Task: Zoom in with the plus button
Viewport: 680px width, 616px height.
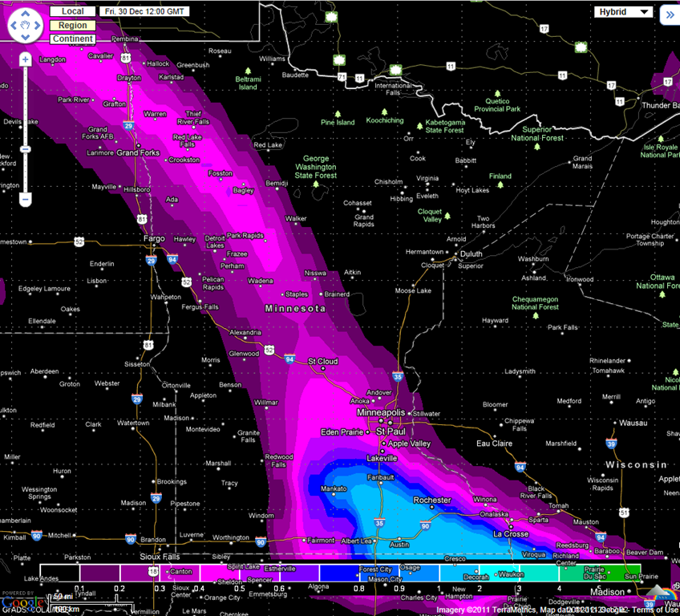Action: pyautogui.click(x=25, y=59)
